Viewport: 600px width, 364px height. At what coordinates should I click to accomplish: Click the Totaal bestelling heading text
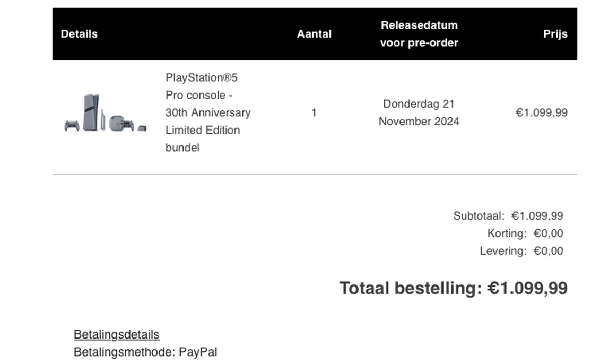coord(411,288)
